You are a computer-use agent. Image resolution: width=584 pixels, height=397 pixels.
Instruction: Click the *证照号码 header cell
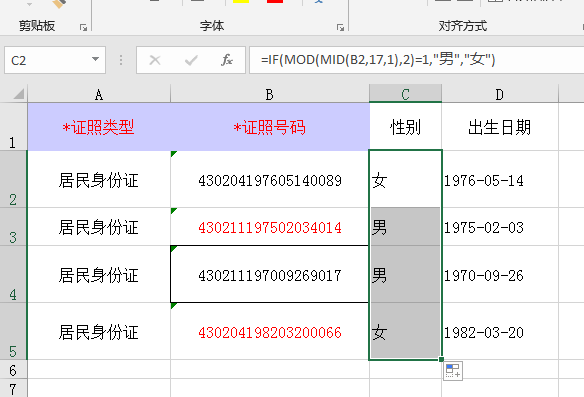[270, 127]
